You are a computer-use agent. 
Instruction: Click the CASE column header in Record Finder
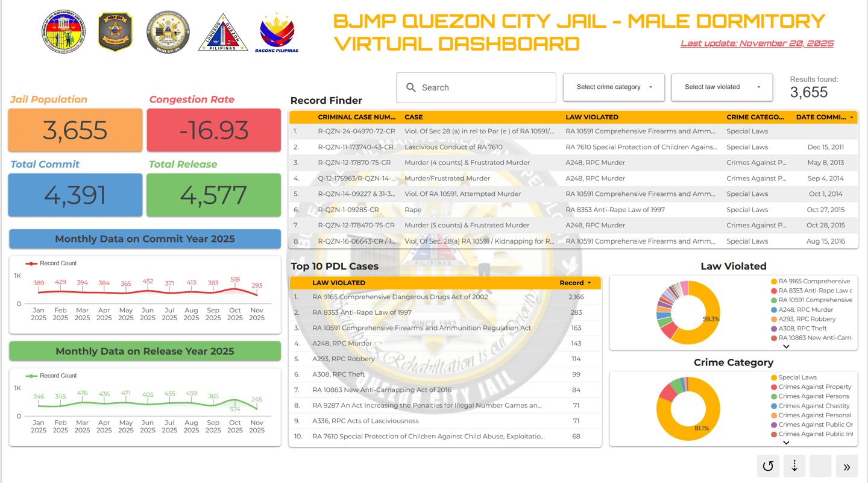point(414,117)
